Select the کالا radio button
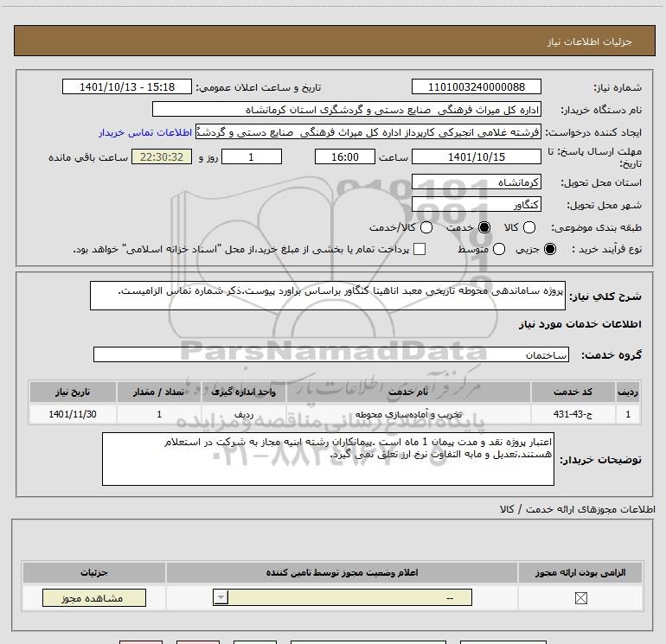This screenshot has height=644, width=666. click(x=528, y=227)
